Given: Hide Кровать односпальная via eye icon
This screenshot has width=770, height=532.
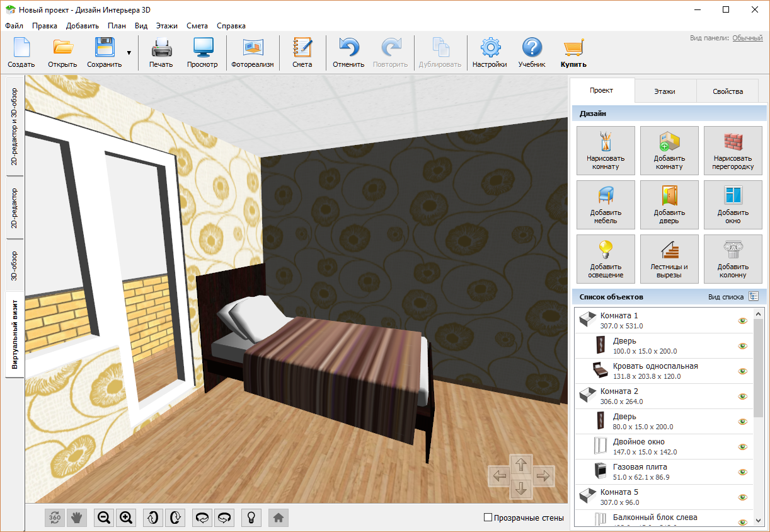Looking at the screenshot, I should (x=742, y=371).
